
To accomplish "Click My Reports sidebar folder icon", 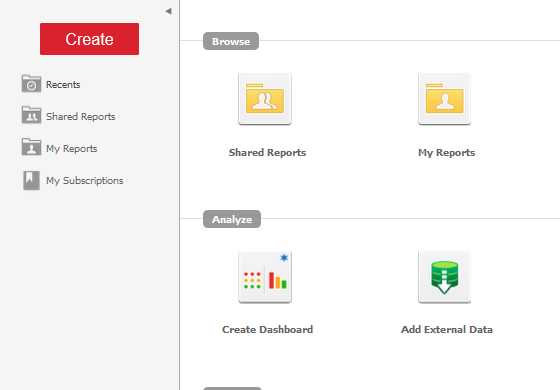I will point(31,147).
